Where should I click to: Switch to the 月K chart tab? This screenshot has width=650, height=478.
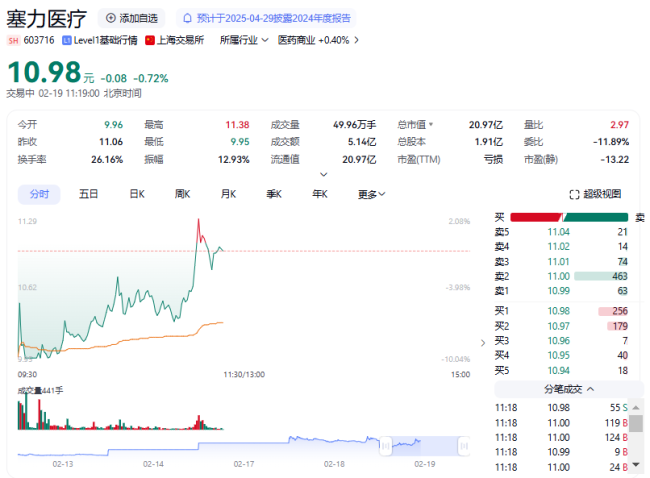pos(228,194)
